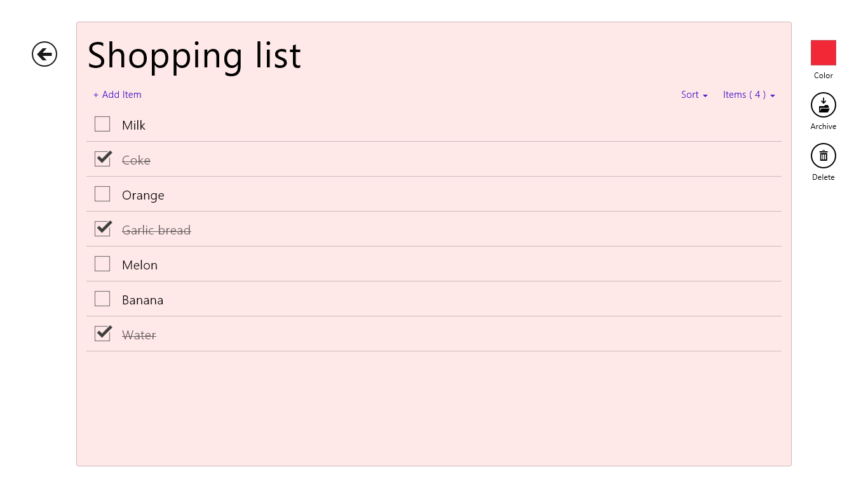Open the Sort dropdown
Viewport: 868px width, 488px height.
click(x=690, y=95)
